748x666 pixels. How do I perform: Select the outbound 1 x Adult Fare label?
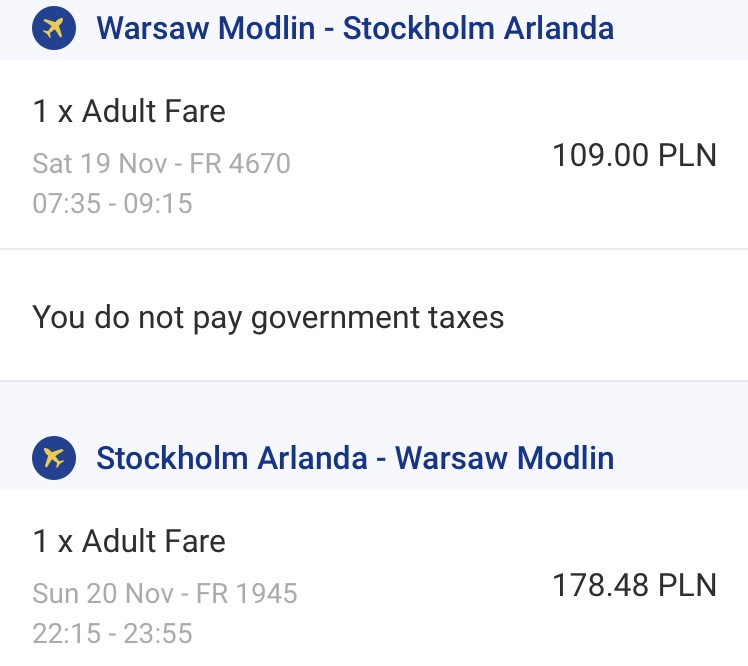(x=129, y=111)
